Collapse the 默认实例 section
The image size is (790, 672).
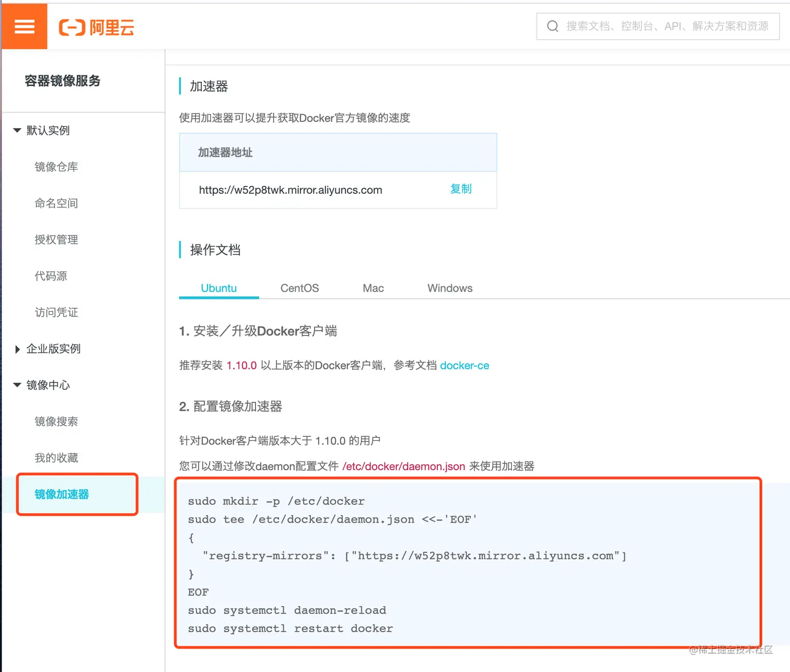17,130
